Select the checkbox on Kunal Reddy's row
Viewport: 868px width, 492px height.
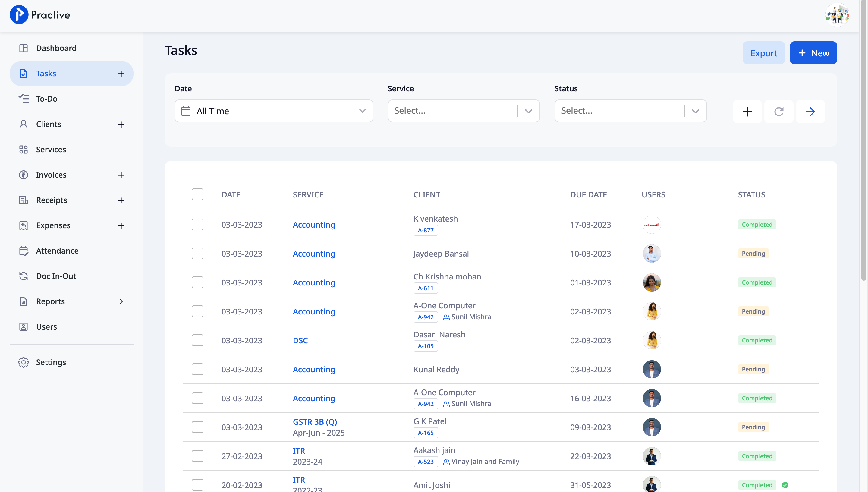pos(198,369)
